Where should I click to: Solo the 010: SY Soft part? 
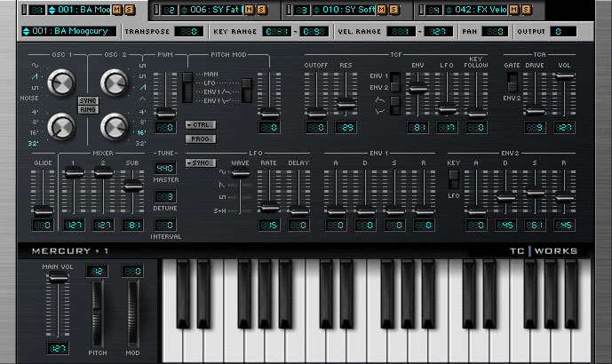click(393, 10)
